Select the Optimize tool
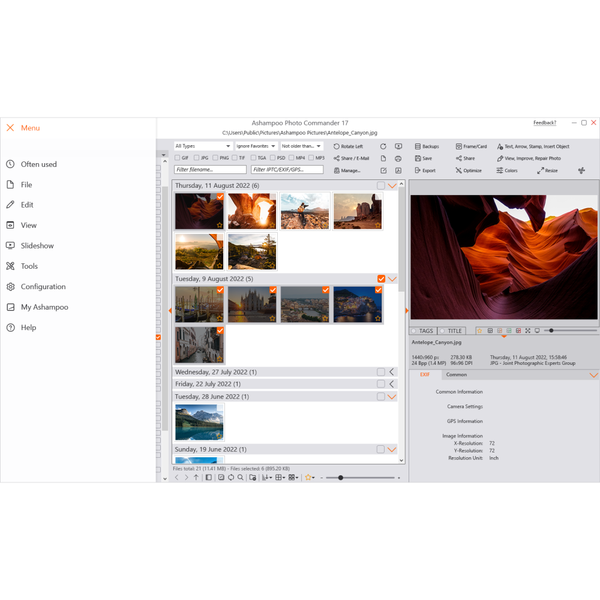Viewport: 600px width, 600px height. point(468,170)
